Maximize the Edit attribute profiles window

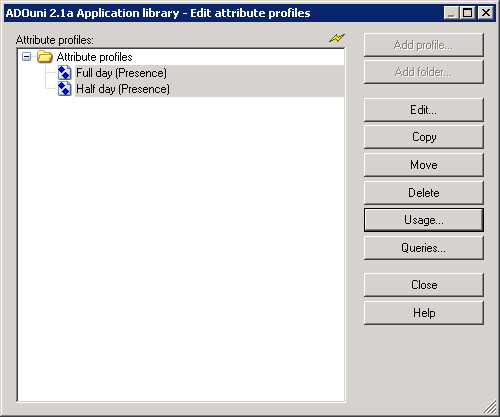(x=468, y=13)
